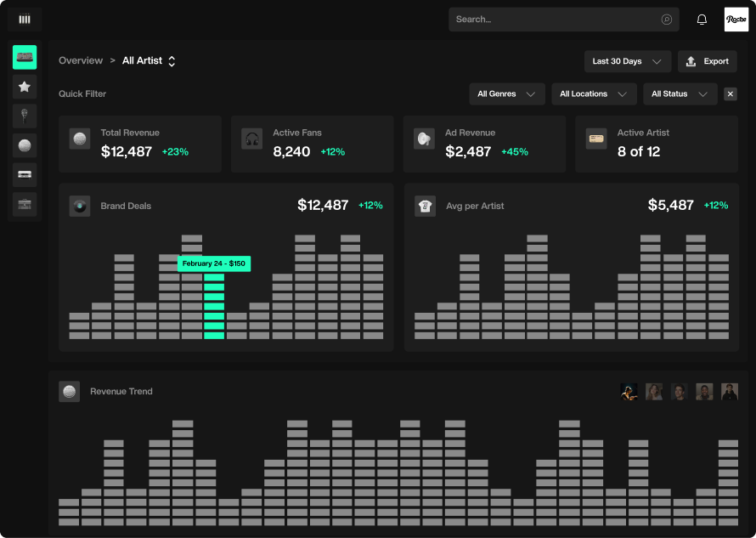Image resolution: width=756 pixels, height=538 pixels.
Task: Clear filters with the X button
Action: [x=731, y=94]
